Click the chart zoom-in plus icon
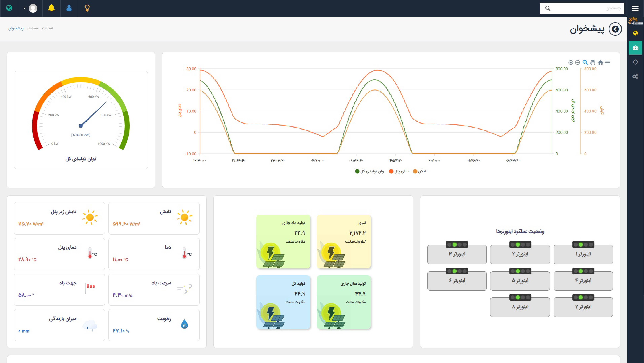This screenshot has height=363, width=644. pyautogui.click(x=571, y=62)
